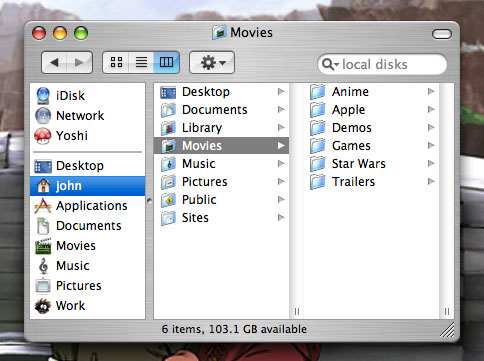Click the Movies title bar proxy icon
The height and width of the screenshot is (361, 484).
pyautogui.click(x=219, y=32)
